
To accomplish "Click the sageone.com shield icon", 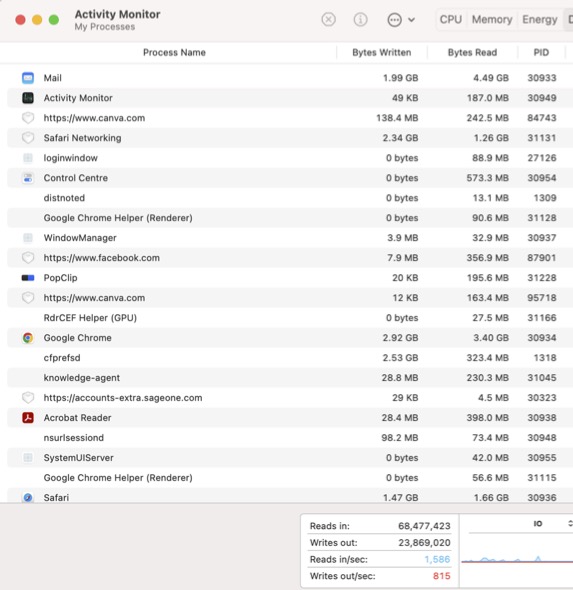I will pyautogui.click(x=28, y=397).
